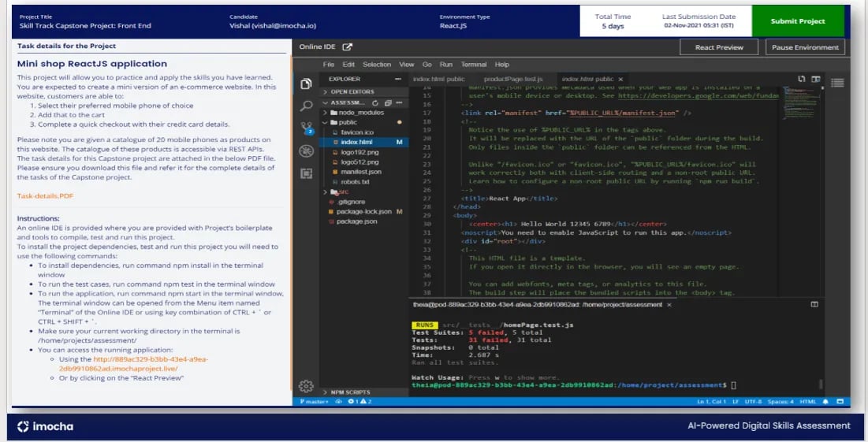The width and height of the screenshot is (868, 442).
Task: Click the HTML language mode in status bar
Action: (807, 402)
